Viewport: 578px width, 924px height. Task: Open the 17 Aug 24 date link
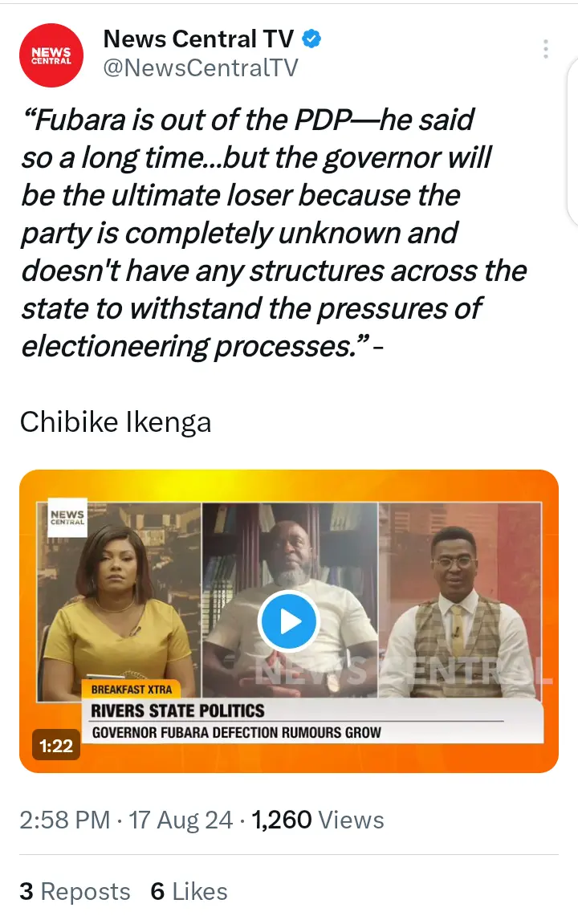(181, 820)
